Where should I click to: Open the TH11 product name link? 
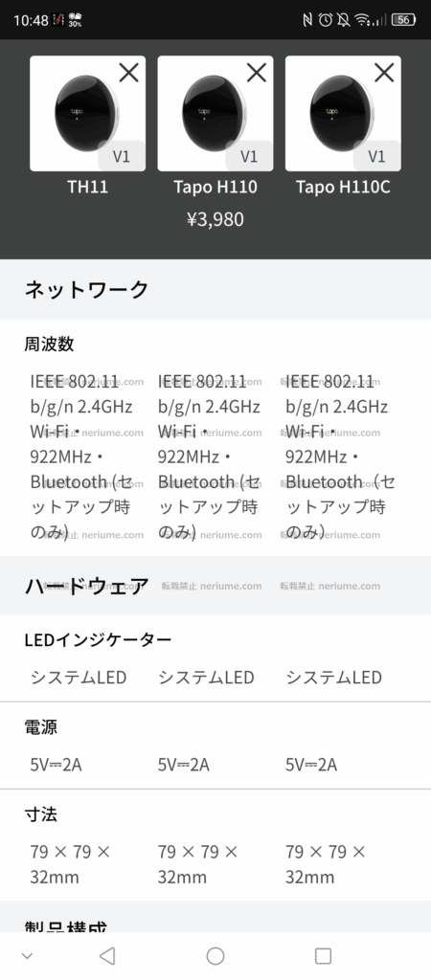pyautogui.click(x=87, y=187)
